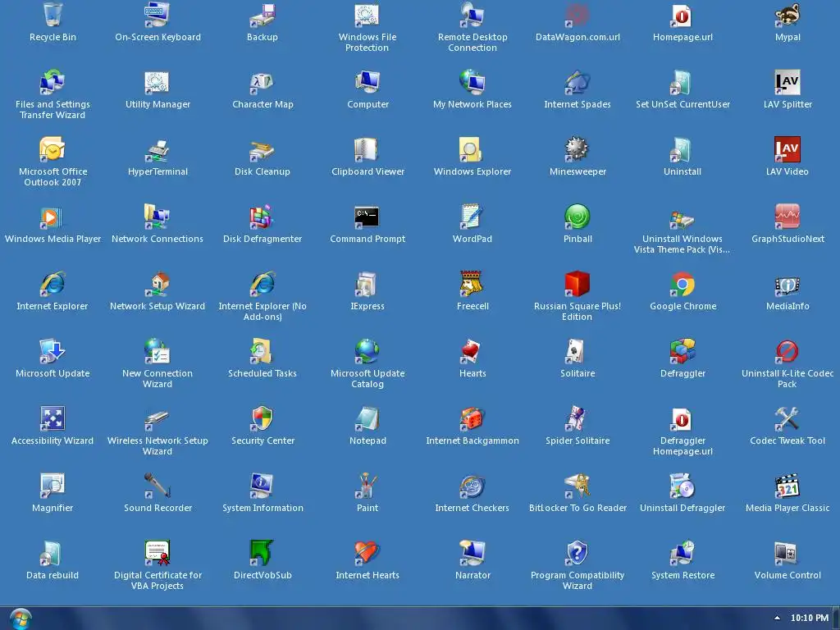Click the Windows Start orb
The width and height of the screenshot is (840, 630).
(21, 619)
